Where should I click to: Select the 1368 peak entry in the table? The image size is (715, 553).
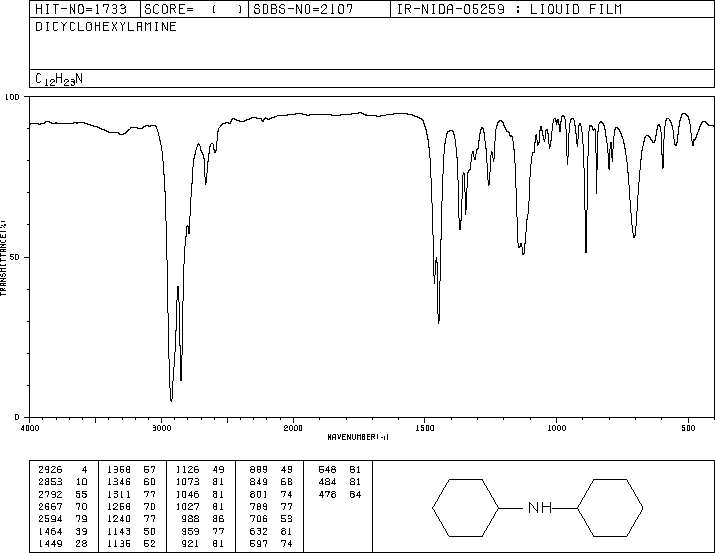(131, 469)
